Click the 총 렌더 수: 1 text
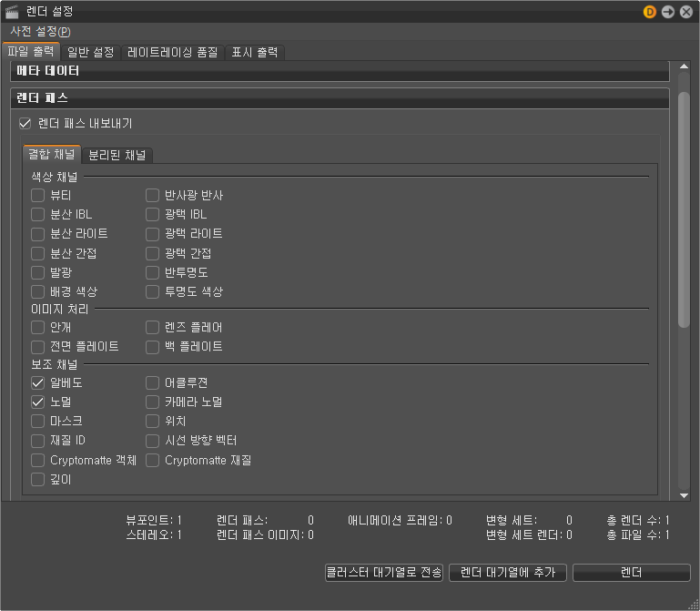This screenshot has width=700, height=611. point(638,520)
